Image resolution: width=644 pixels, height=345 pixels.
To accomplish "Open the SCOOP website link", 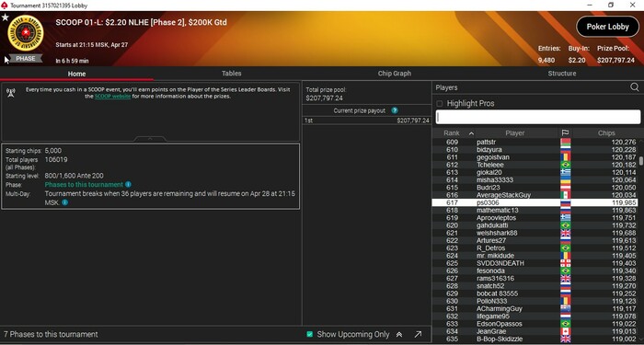I will coord(112,96).
